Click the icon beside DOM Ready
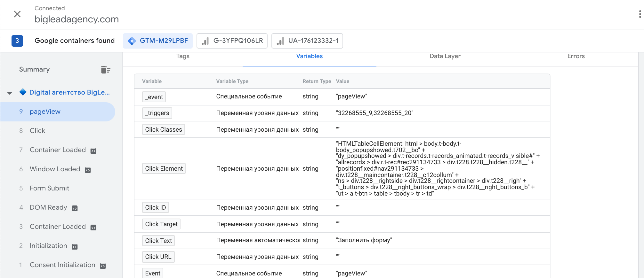644x278 pixels. tap(75, 208)
